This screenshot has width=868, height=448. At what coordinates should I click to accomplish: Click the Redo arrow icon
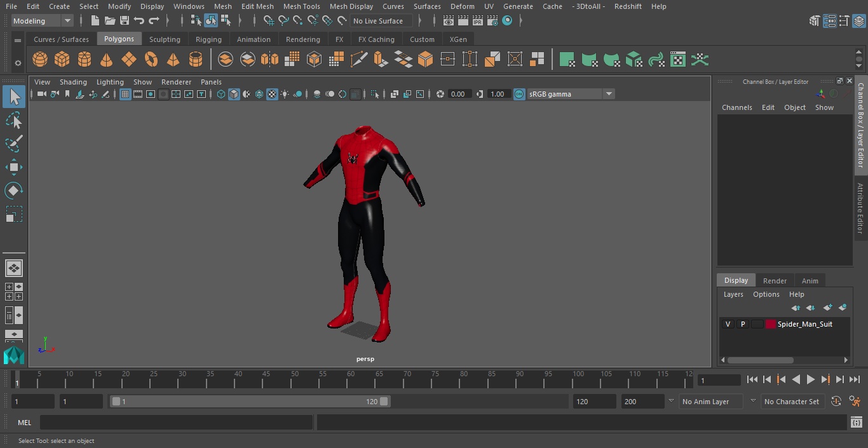pyautogui.click(x=154, y=21)
